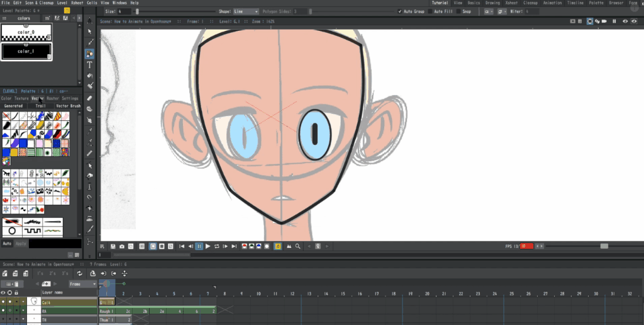Click the Collapse icon in timeline toolbar
Viewport: 644px width, 325px height.
(x=93, y=273)
